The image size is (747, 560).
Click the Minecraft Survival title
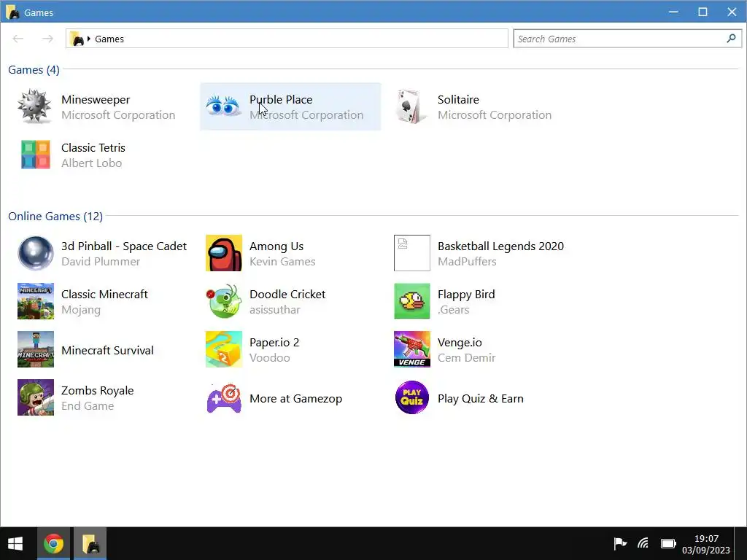(x=108, y=351)
